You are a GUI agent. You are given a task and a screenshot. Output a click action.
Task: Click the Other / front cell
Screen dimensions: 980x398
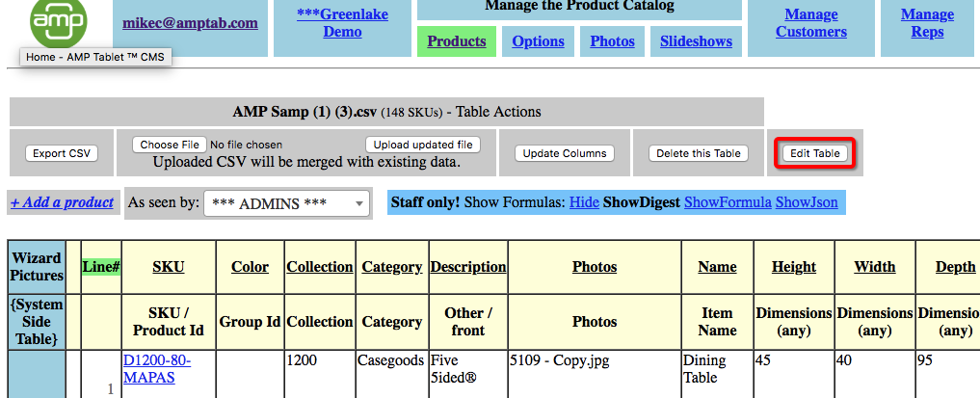pos(468,322)
